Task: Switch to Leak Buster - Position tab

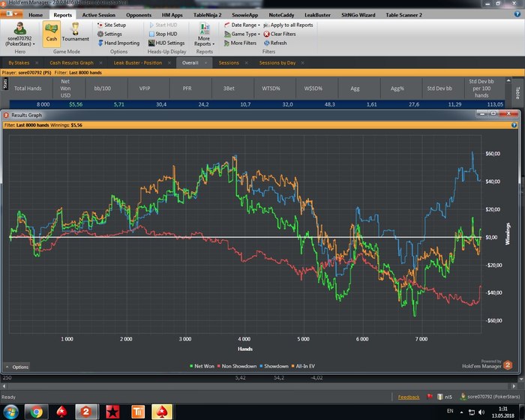Action: 137,63
